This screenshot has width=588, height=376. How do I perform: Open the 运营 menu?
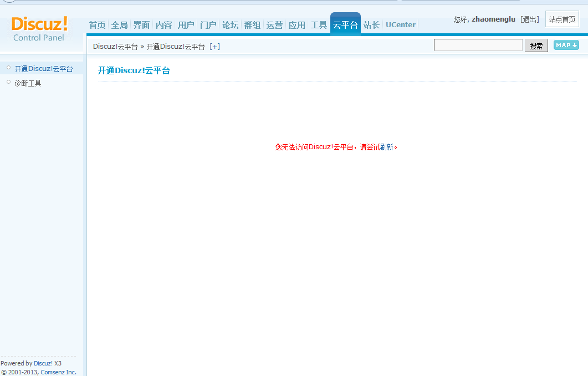pyautogui.click(x=274, y=25)
